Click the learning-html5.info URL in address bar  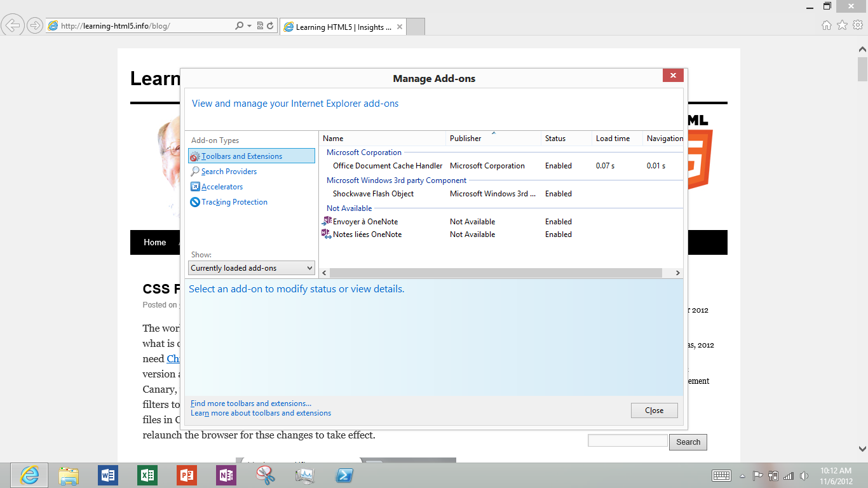[x=116, y=26]
